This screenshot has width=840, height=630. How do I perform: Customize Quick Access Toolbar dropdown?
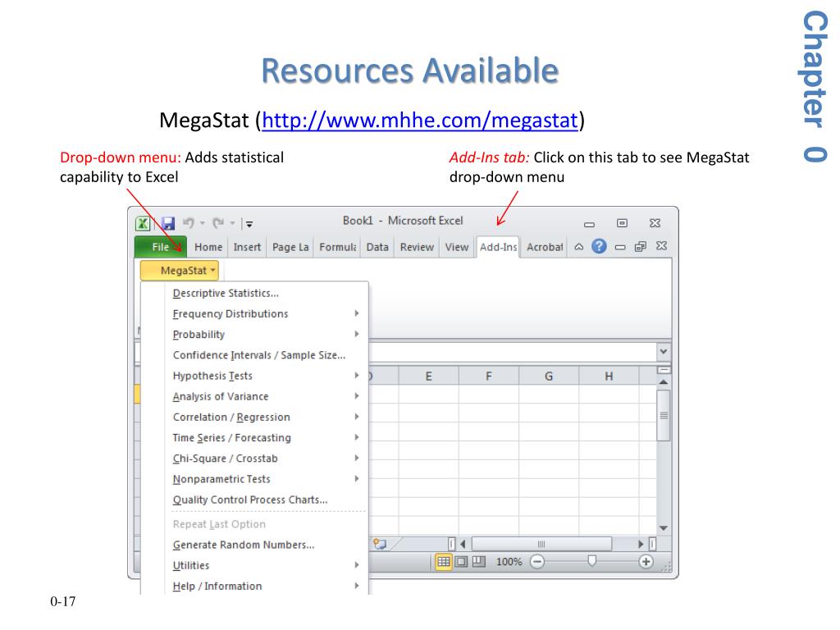(249, 224)
